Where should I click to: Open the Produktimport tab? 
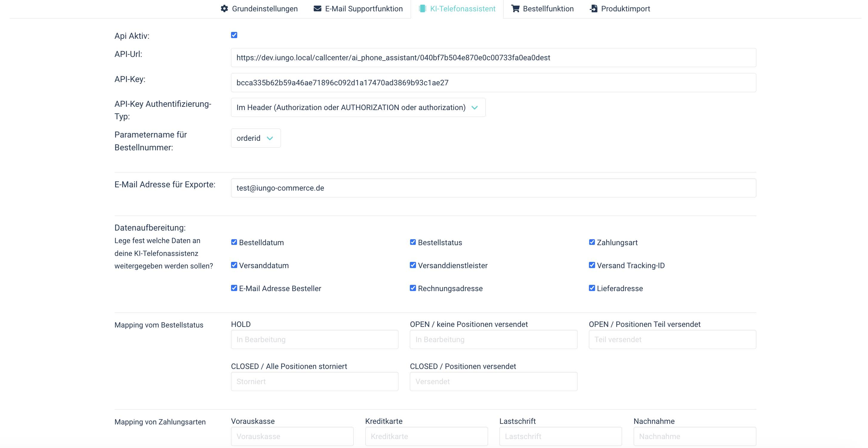click(x=625, y=9)
